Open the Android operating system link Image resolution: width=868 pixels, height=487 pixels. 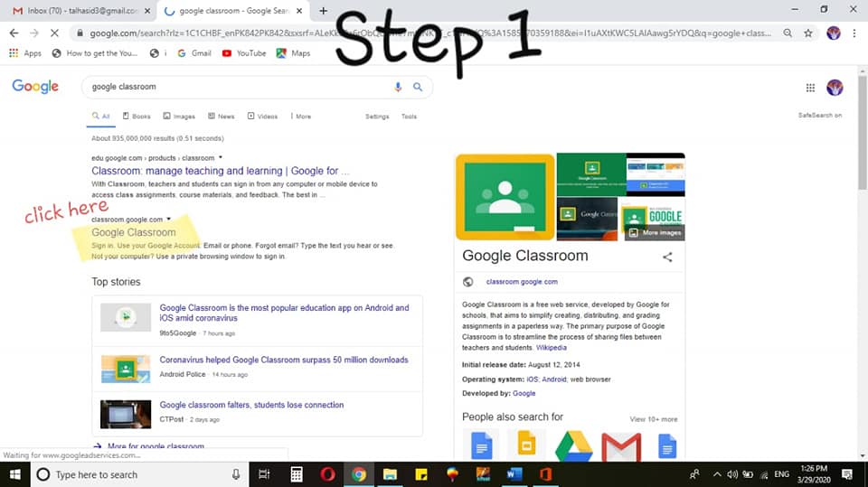point(554,379)
